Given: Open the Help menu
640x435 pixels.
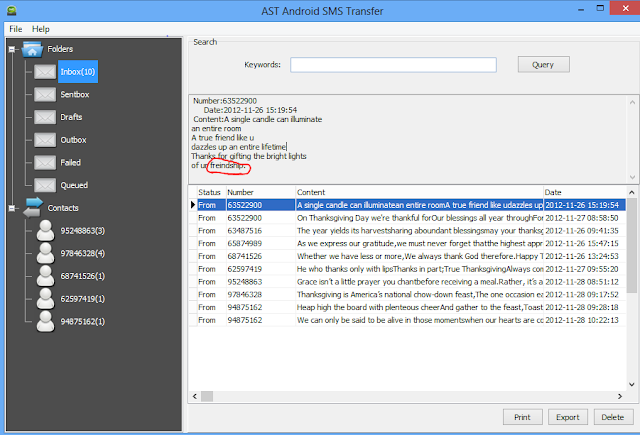Looking at the screenshot, I should point(41,29).
